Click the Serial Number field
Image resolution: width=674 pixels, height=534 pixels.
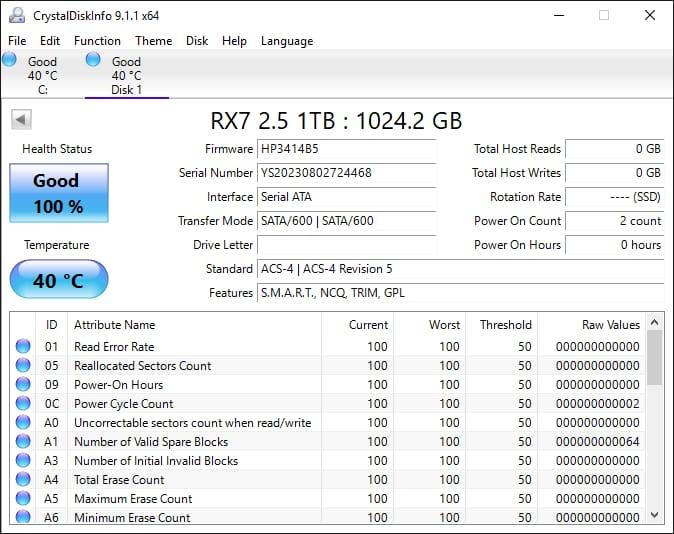(347, 173)
